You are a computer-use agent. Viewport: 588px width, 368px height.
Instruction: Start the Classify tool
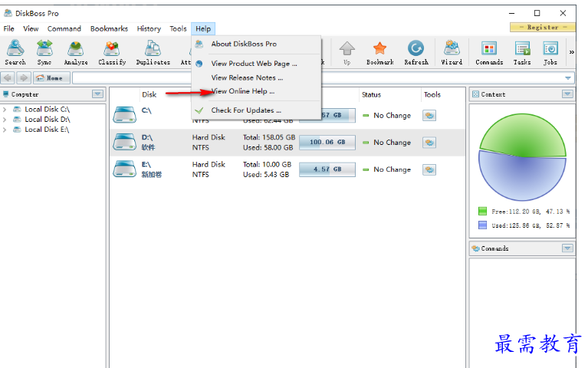[112, 53]
